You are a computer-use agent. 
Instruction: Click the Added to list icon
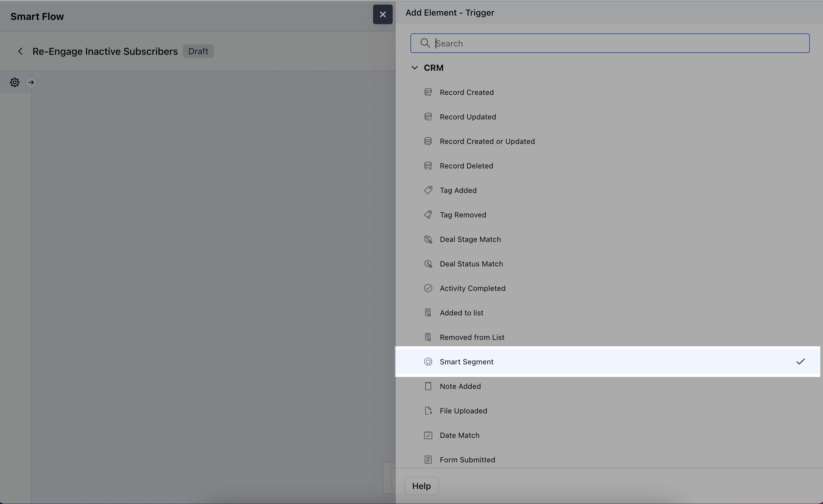pyautogui.click(x=428, y=313)
